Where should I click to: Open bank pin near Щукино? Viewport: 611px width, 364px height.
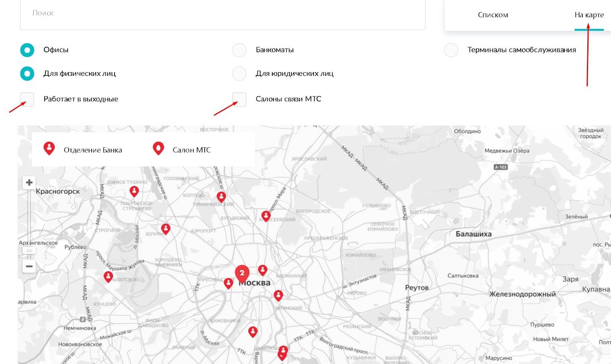click(166, 229)
